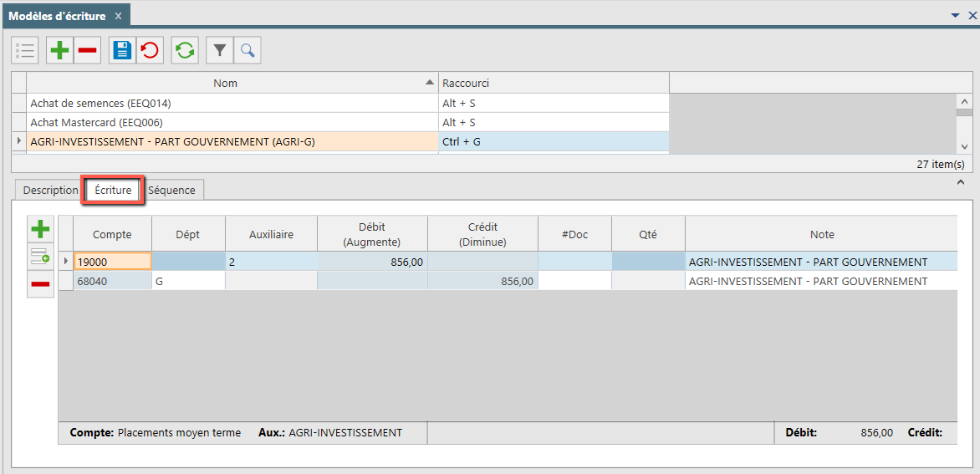Viewport: 980px width, 474px height.
Task: Save changes with the floppy disk icon
Action: click(x=122, y=51)
